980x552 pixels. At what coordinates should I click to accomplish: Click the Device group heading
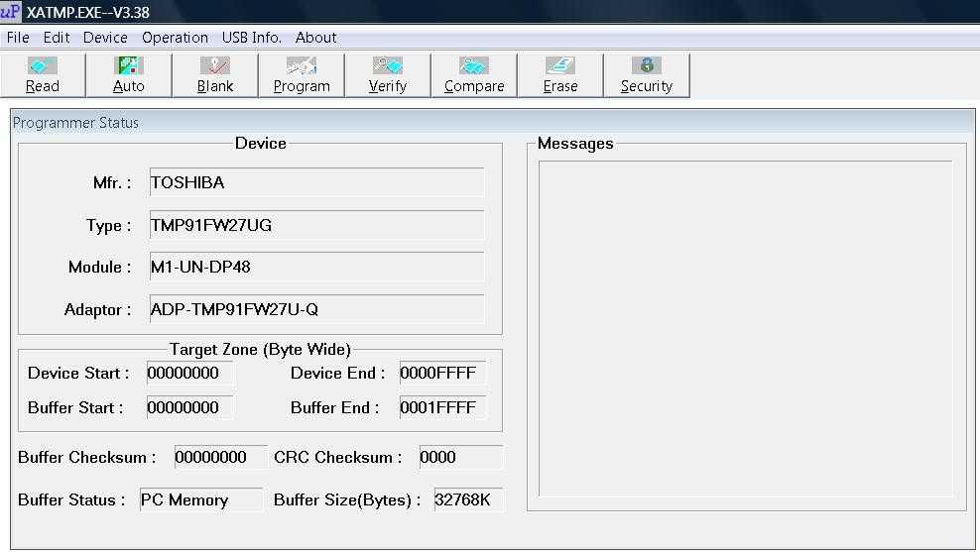pos(261,143)
